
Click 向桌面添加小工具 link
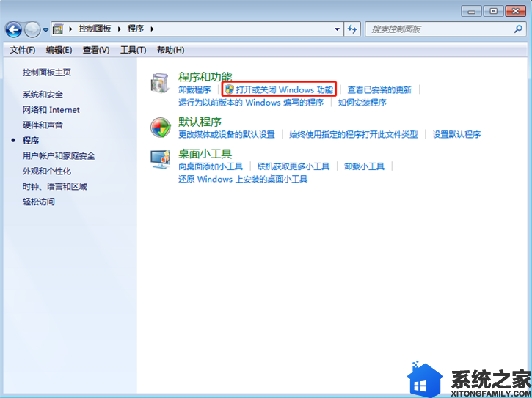click(211, 166)
